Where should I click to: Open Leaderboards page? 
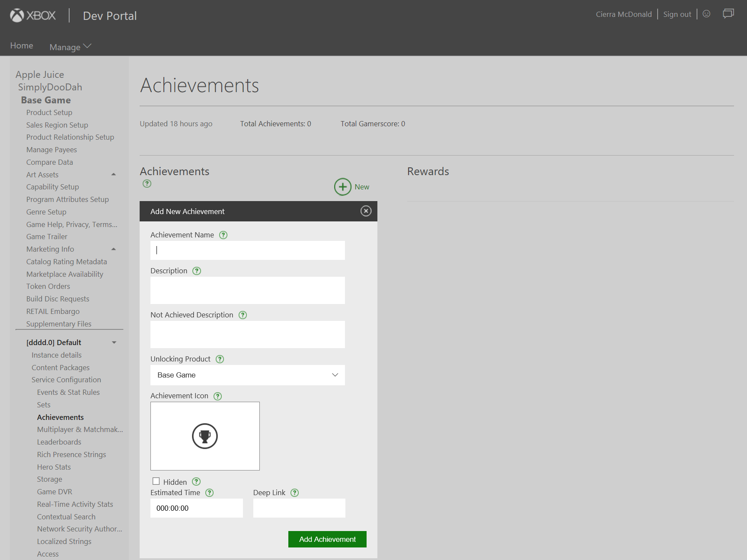point(59,442)
